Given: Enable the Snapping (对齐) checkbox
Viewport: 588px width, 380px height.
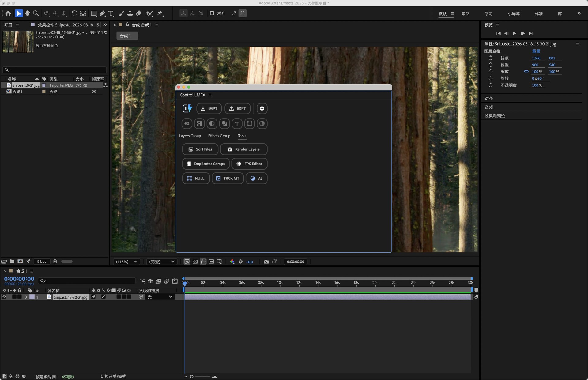Looking at the screenshot, I should pyautogui.click(x=212, y=13).
